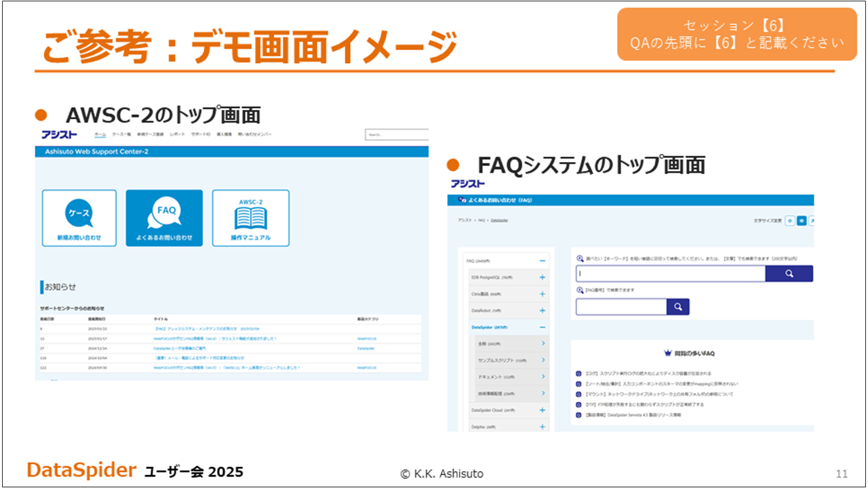Click the date 2024/12/24 in notices table

click(x=97, y=348)
